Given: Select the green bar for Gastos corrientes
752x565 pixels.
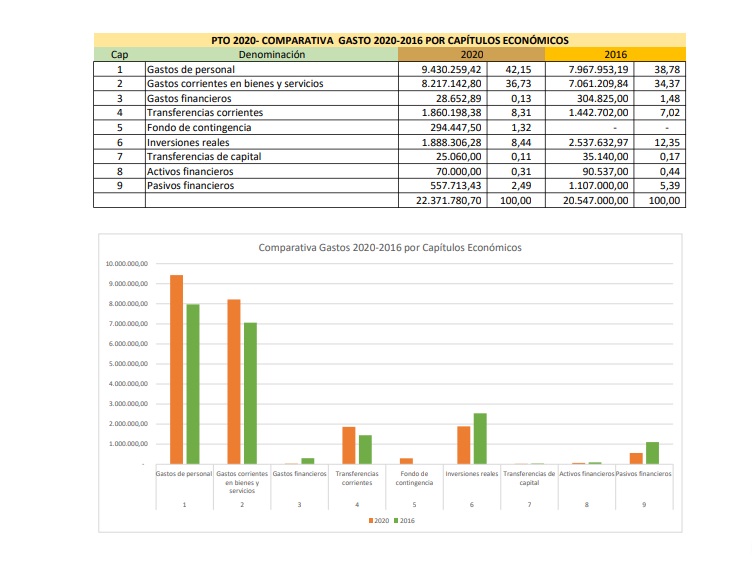Looking at the screenshot, I should (250, 393).
